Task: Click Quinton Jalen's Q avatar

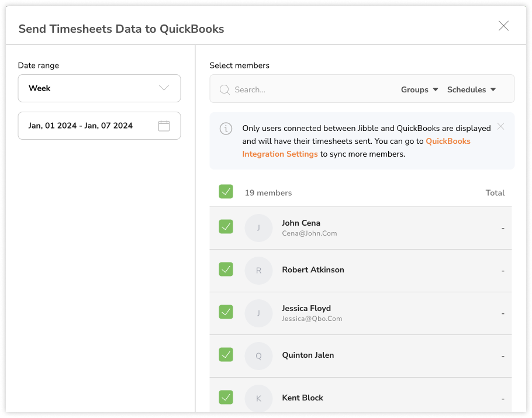Action: (x=258, y=356)
